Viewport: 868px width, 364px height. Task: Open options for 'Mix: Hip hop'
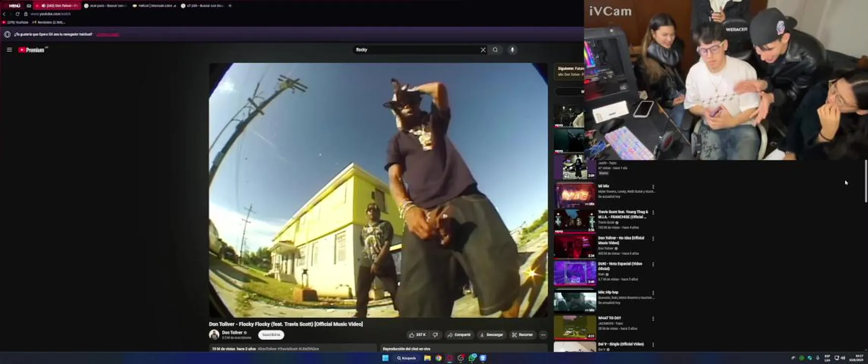[x=653, y=293]
